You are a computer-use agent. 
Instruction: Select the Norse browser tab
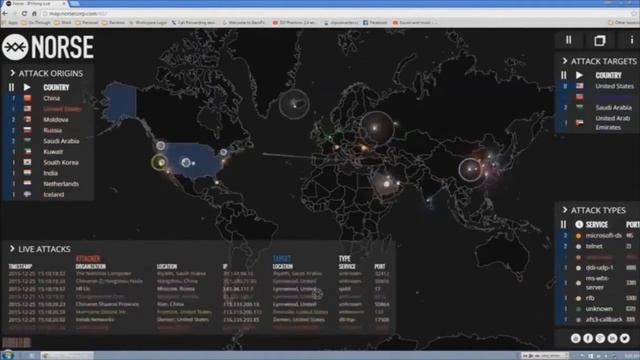(x=36, y=3)
